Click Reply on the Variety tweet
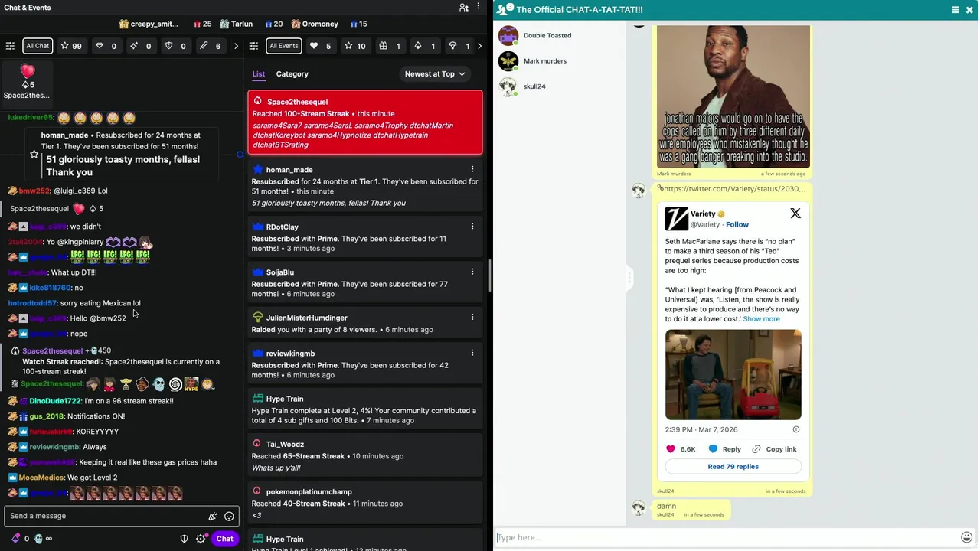Screen dimensions: 980x551 coord(724,449)
